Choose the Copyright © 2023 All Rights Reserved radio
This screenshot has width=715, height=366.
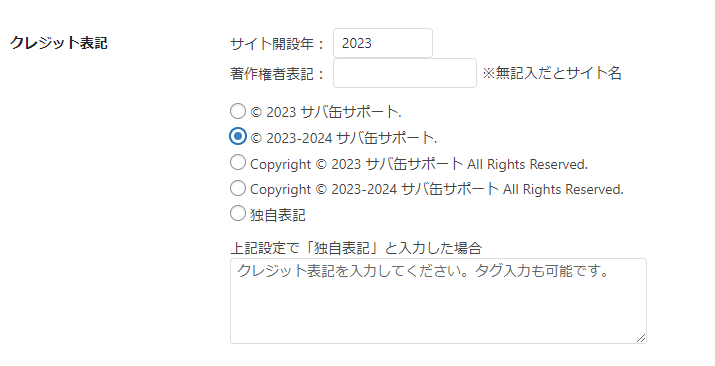[x=238, y=162]
